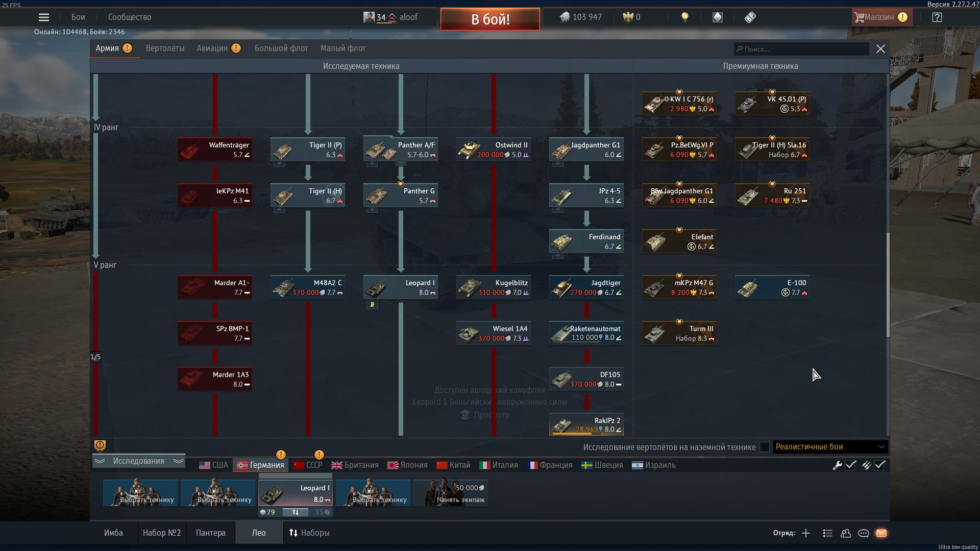Switch to the Малый флот tab
Screen dimensions: 980x551
tap(343, 48)
